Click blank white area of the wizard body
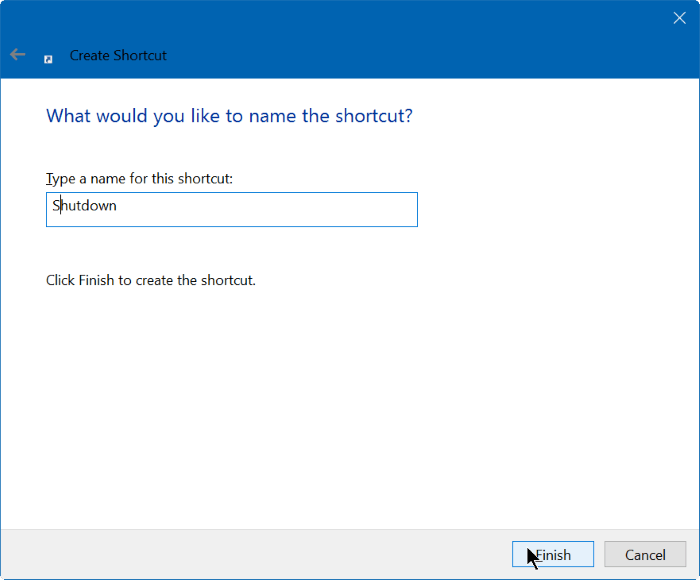Viewport: 700px width, 580px height. coord(400,400)
